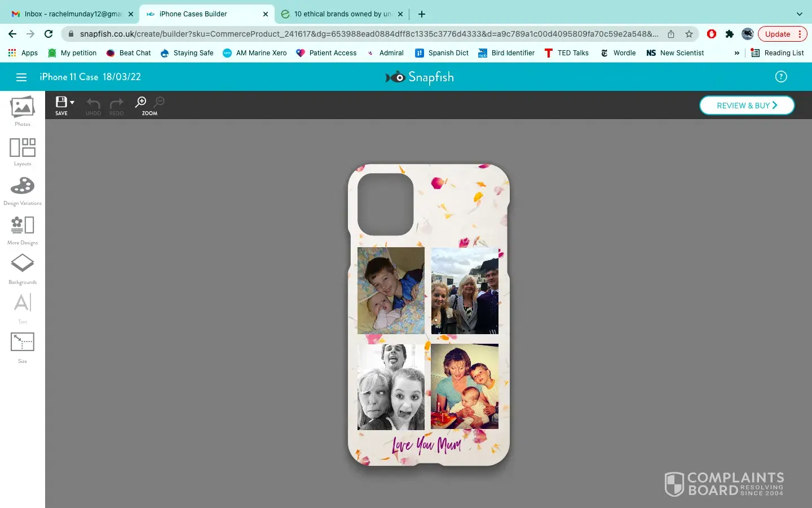Open the TED Talks bookmark
Viewport: 812px width, 508px height.
(x=566, y=53)
